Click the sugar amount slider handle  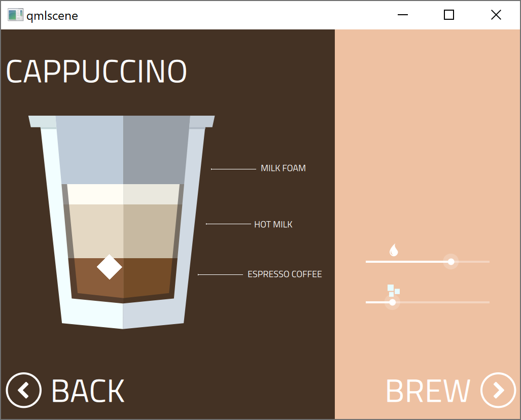coord(392,302)
